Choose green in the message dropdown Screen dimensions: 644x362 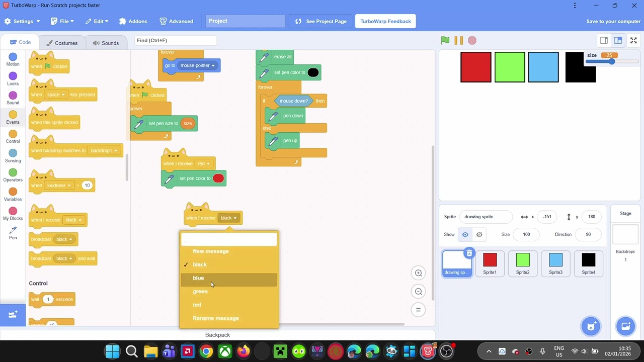click(x=229, y=292)
